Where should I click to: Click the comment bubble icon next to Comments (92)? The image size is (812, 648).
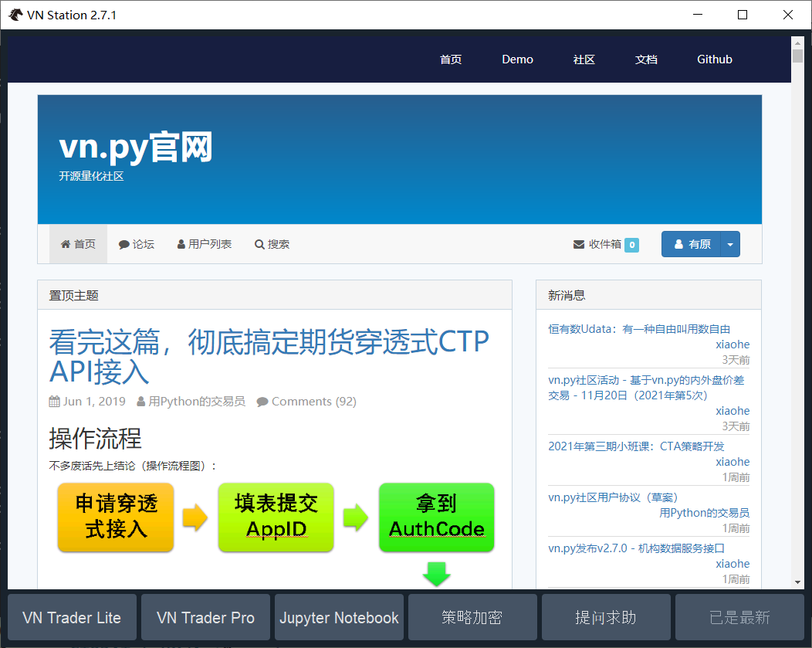[x=262, y=401]
